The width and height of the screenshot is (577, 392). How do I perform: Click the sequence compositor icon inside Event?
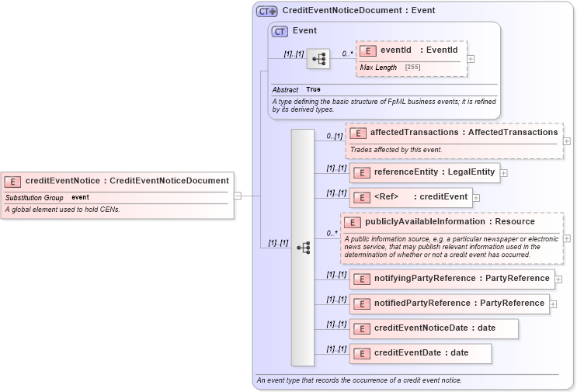click(318, 59)
